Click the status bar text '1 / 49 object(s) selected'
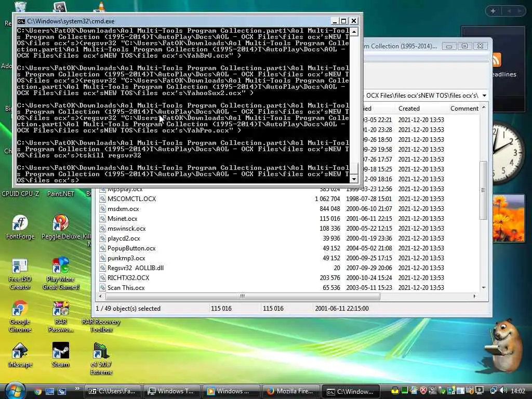Screen dimensions: 532x399 pyautogui.click(x=128, y=309)
